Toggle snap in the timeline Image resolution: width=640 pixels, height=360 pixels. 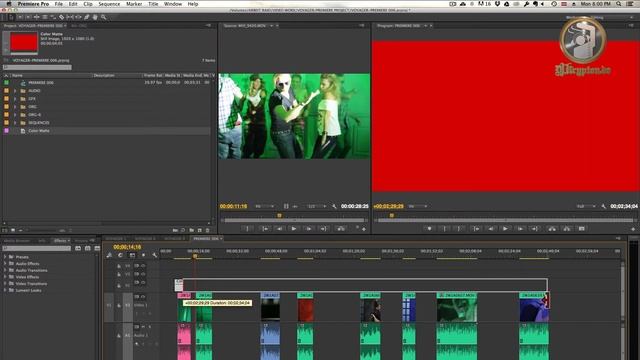tap(120, 255)
